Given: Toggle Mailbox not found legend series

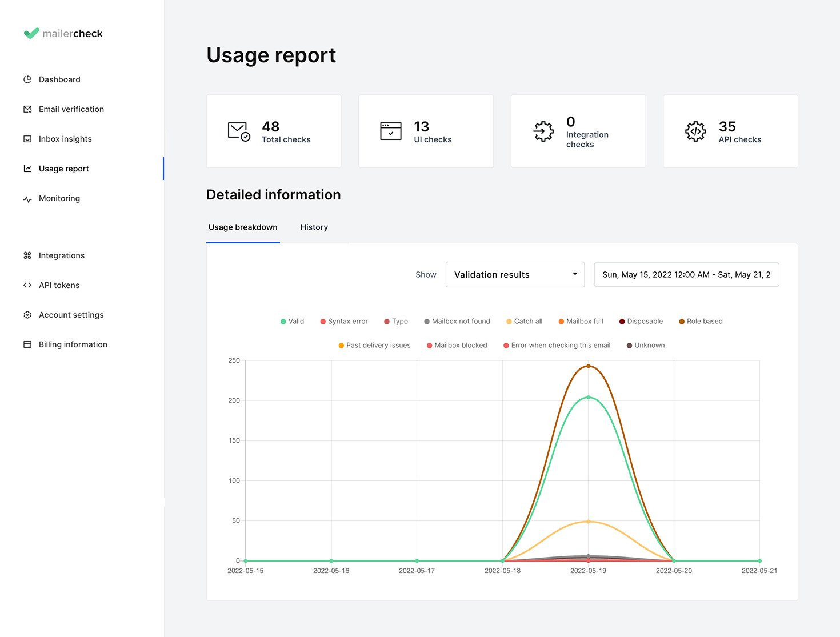Looking at the screenshot, I should [457, 322].
